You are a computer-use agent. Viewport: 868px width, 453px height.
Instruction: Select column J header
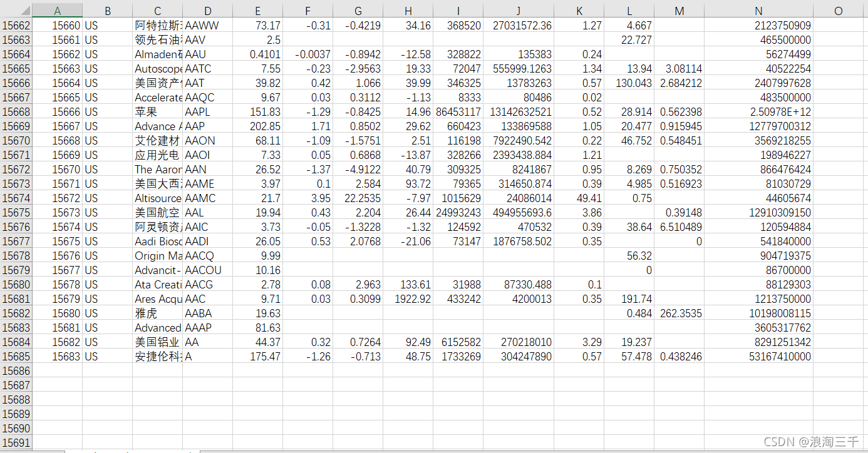[x=519, y=11]
